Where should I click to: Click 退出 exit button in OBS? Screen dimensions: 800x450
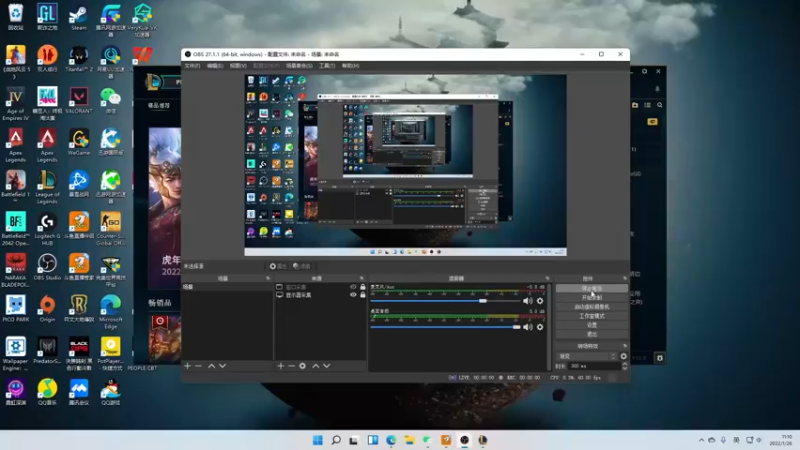click(x=591, y=334)
